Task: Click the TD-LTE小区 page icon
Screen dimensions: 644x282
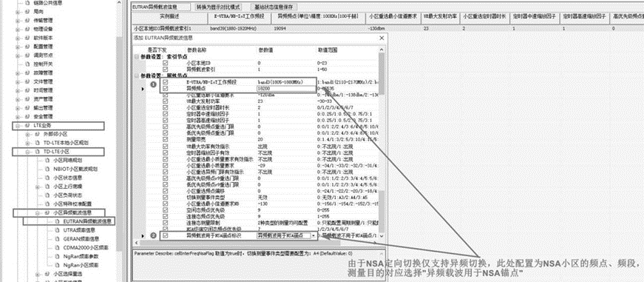Action: coord(38,152)
